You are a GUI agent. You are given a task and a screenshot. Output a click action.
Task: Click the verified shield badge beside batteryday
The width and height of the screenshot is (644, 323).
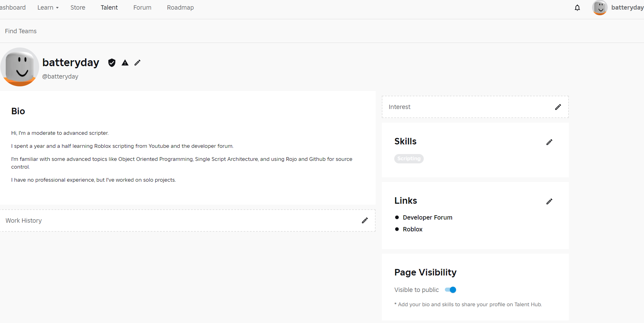[112, 63]
